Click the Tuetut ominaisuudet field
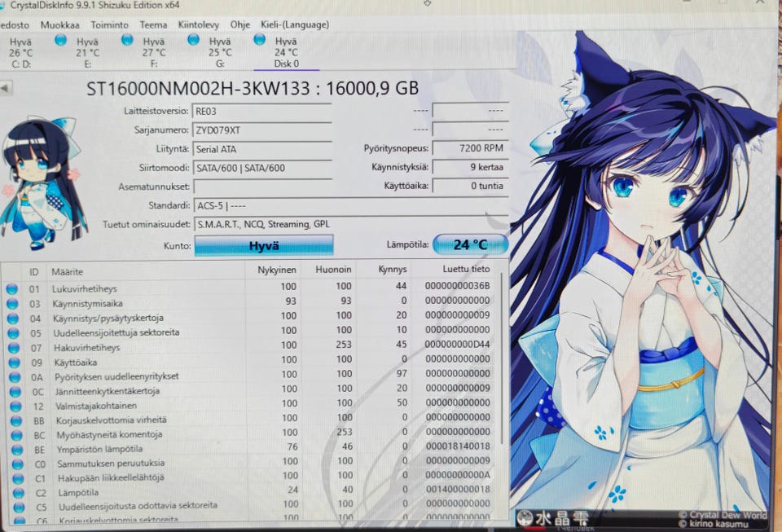The width and height of the screenshot is (782, 532). coord(351,224)
